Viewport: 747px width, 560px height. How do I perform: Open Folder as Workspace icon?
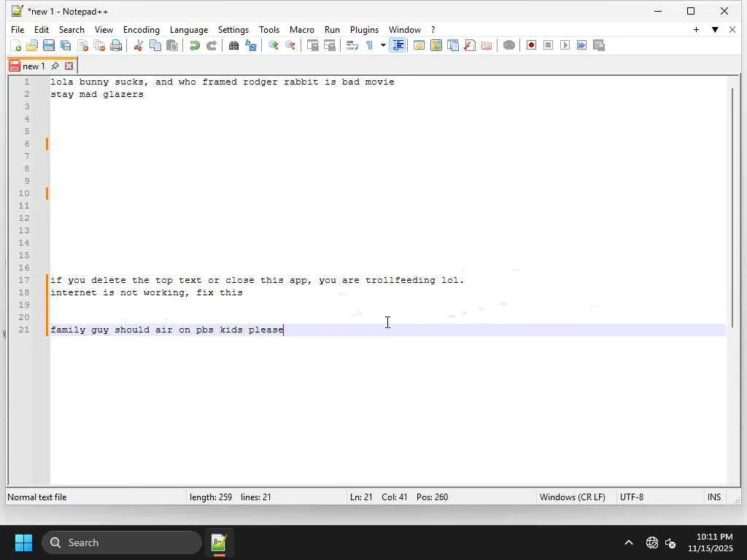point(487,46)
